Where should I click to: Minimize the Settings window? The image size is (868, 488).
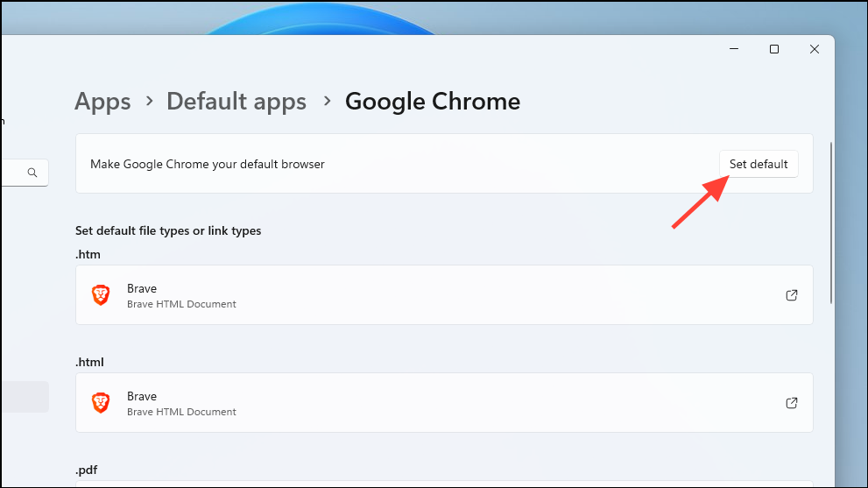733,49
